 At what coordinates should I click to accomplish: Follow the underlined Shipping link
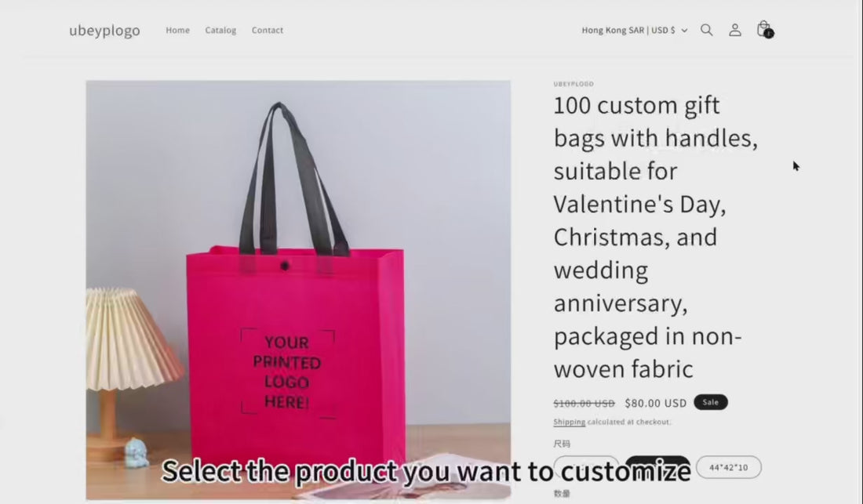coord(569,422)
